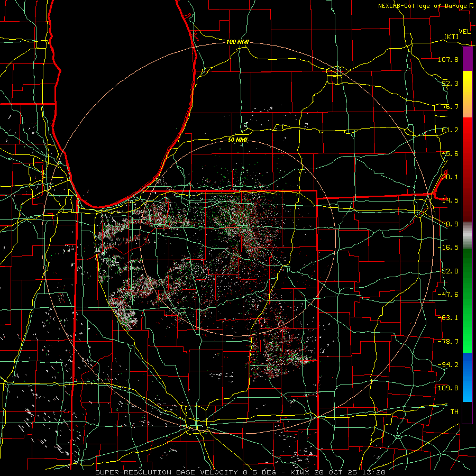Select the -32.0 knot scale label
Viewport: 476px width, 476px height.
pos(448,271)
